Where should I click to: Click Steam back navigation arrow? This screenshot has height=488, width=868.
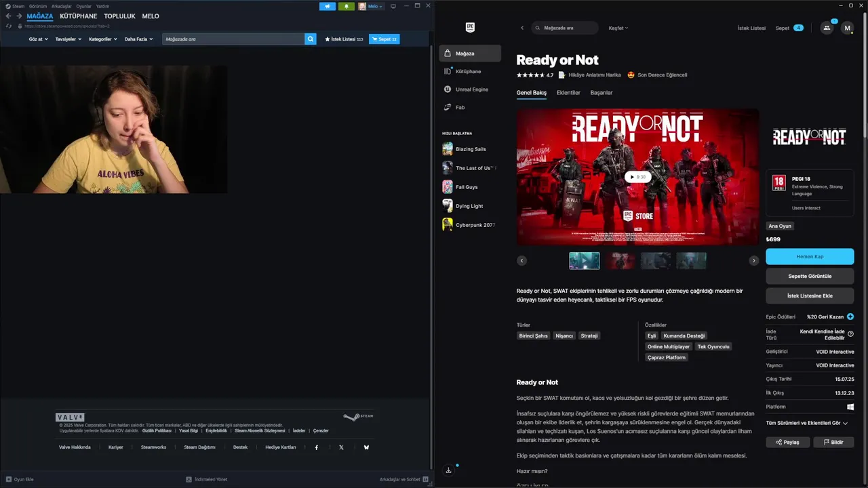tap(9, 16)
